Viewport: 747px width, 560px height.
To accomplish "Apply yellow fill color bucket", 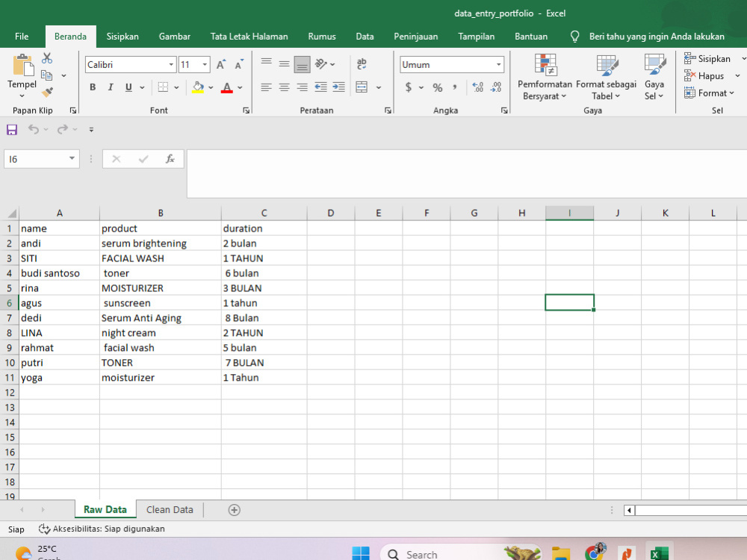I will pos(198,87).
